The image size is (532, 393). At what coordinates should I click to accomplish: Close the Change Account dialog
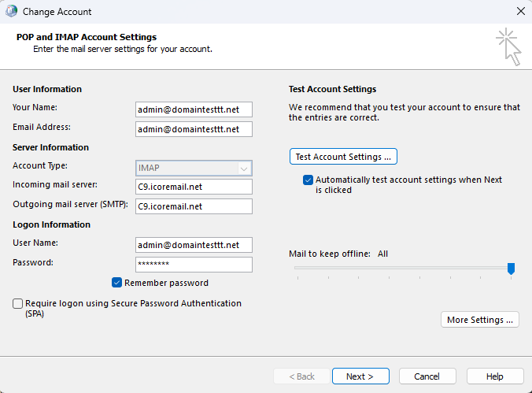pyautogui.click(x=520, y=12)
